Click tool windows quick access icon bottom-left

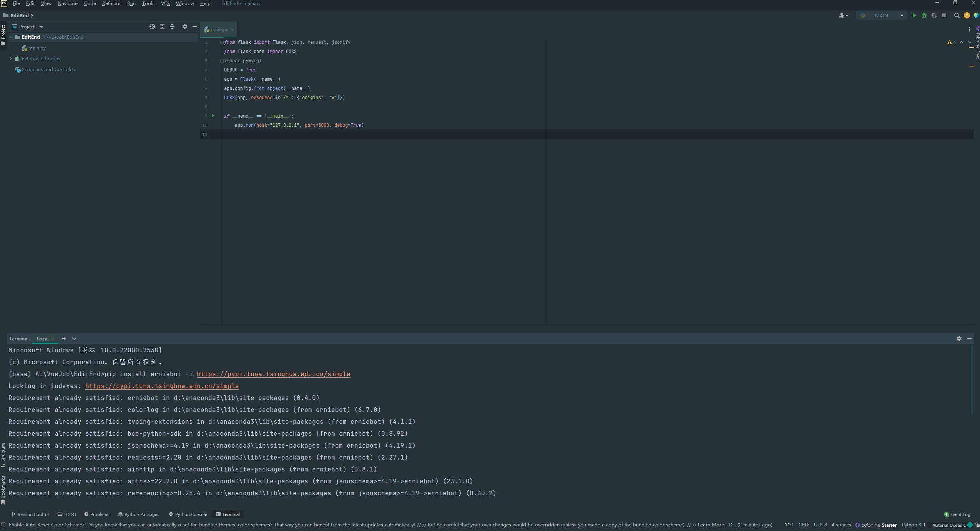click(3, 525)
